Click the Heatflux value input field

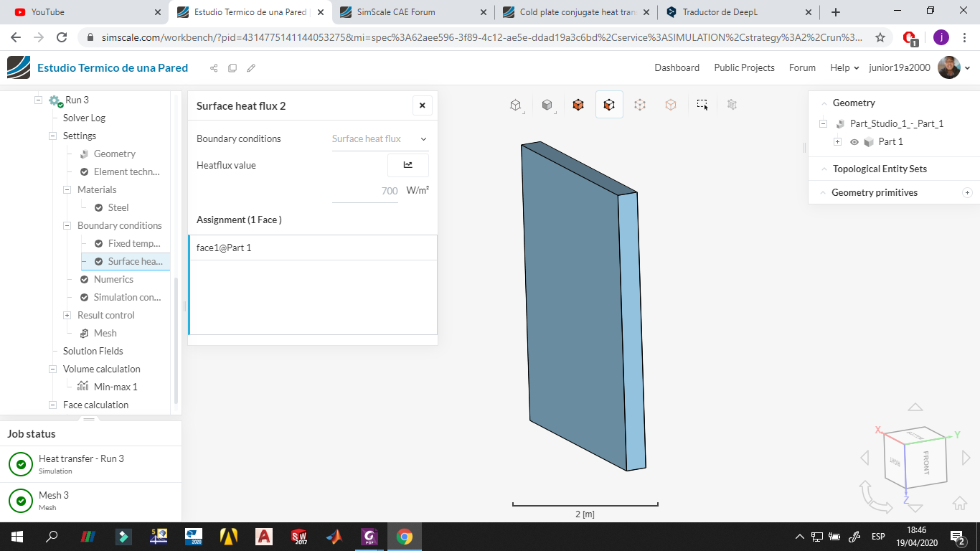365,191
